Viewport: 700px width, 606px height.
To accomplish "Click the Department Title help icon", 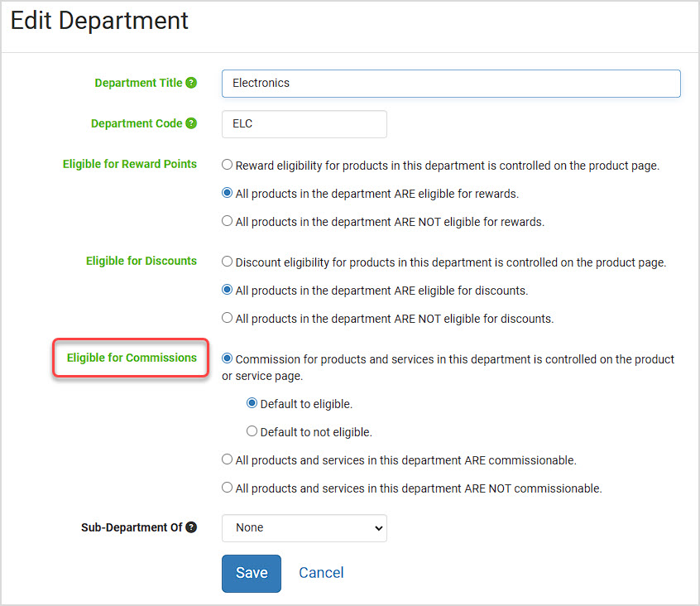I will coord(191,83).
